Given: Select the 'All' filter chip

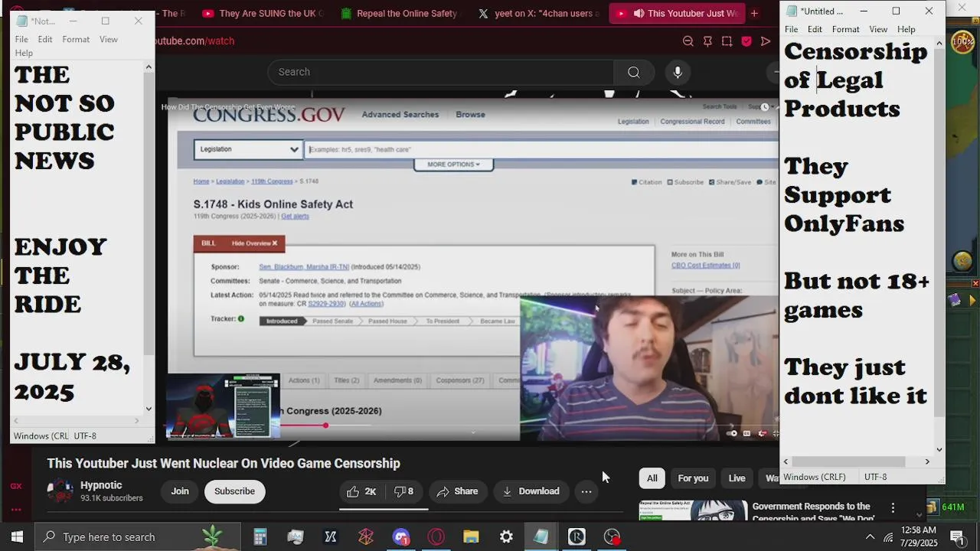Looking at the screenshot, I should pyautogui.click(x=652, y=478).
